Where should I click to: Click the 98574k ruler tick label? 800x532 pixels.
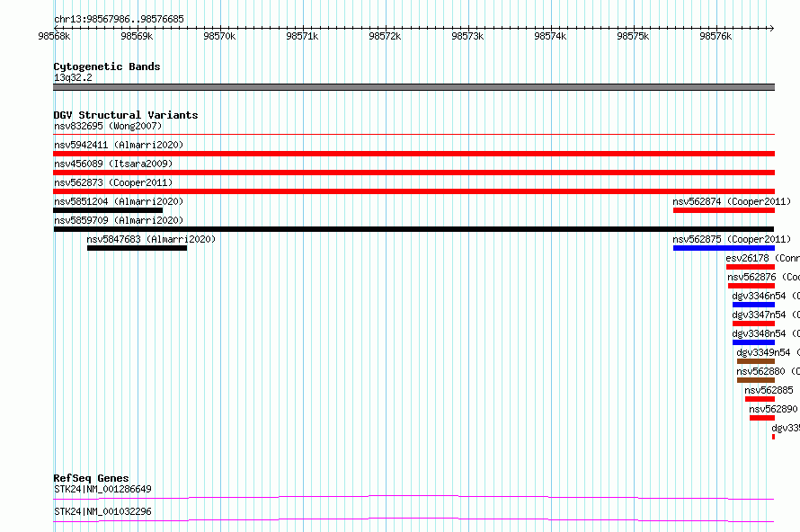point(550,36)
